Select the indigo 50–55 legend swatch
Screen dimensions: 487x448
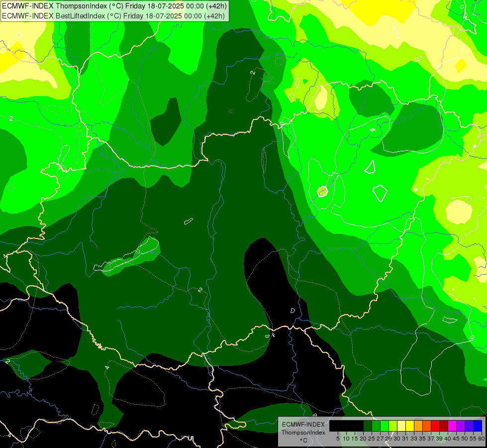469,426
